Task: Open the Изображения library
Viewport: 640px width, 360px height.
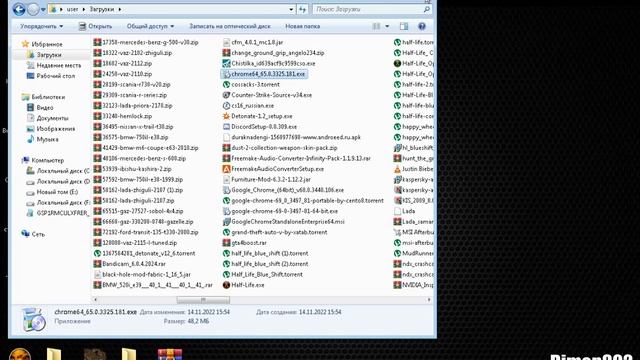Action: (56, 129)
